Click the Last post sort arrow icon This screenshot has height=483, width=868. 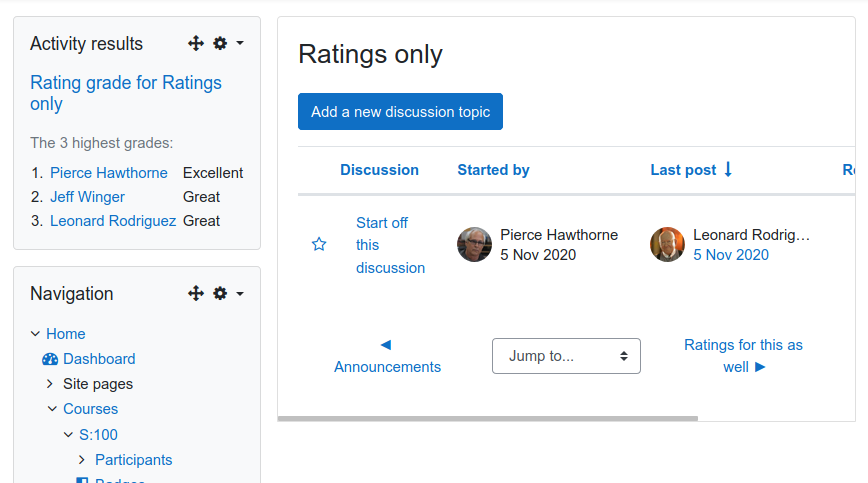tap(728, 169)
